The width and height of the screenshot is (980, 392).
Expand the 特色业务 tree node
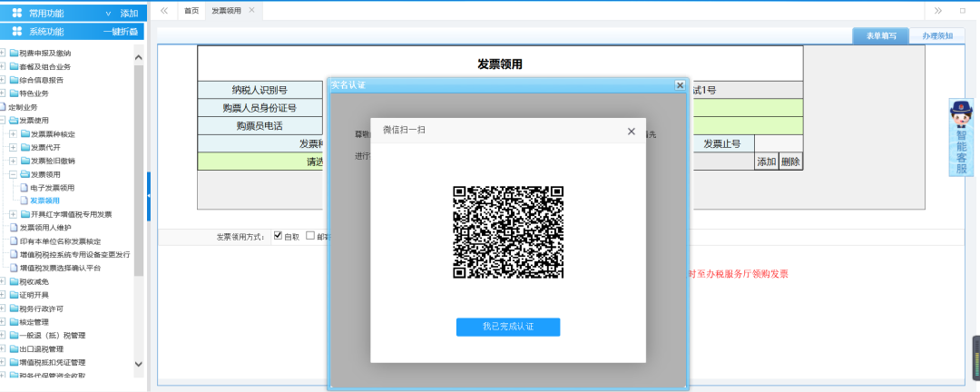click(3, 93)
